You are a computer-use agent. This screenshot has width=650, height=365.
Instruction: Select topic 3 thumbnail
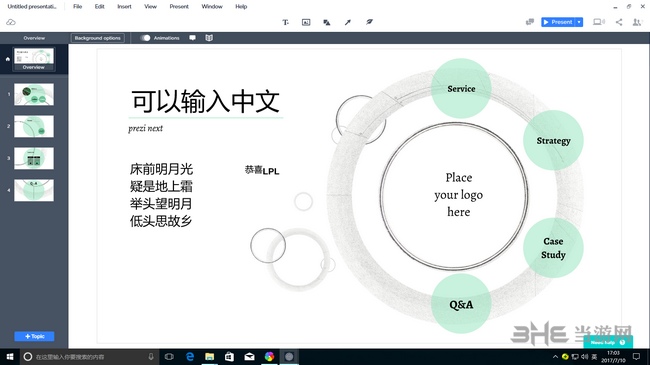pyautogui.click(x=34, y=158)
